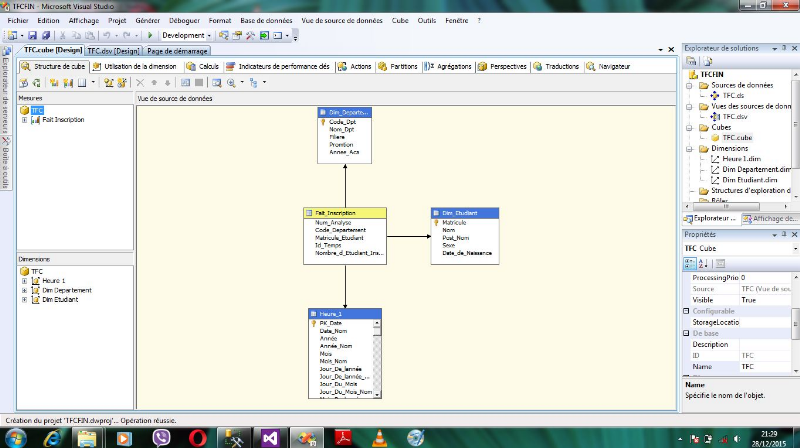Click the Opera icon in Windows taskbar
This screenshot has width=800, height=448.
(198, 437)
